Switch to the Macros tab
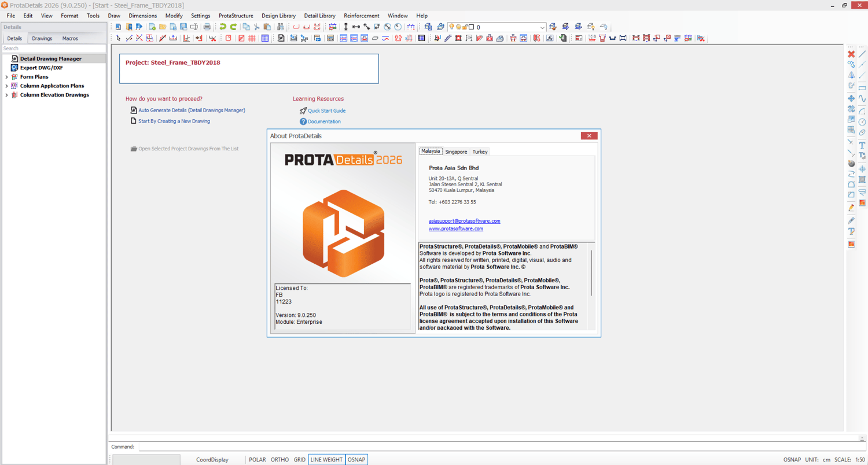The image size is (868, 465). [70, 39]
